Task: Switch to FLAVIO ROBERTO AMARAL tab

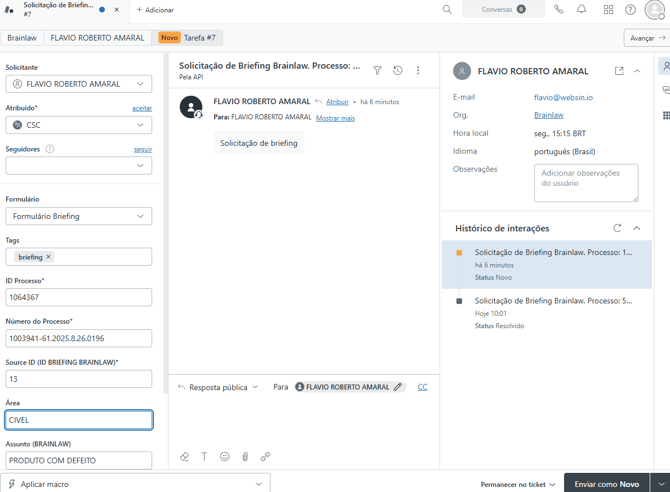Action: (97, 38)
